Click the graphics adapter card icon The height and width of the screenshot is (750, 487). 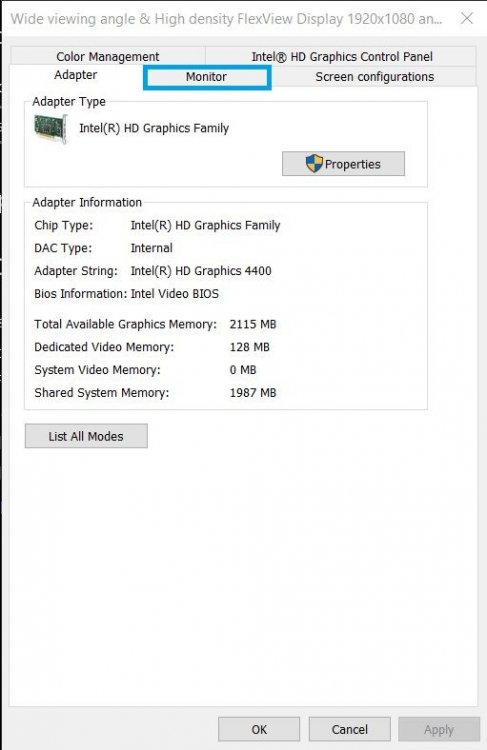pyautogui.click(x=51, y=129)
